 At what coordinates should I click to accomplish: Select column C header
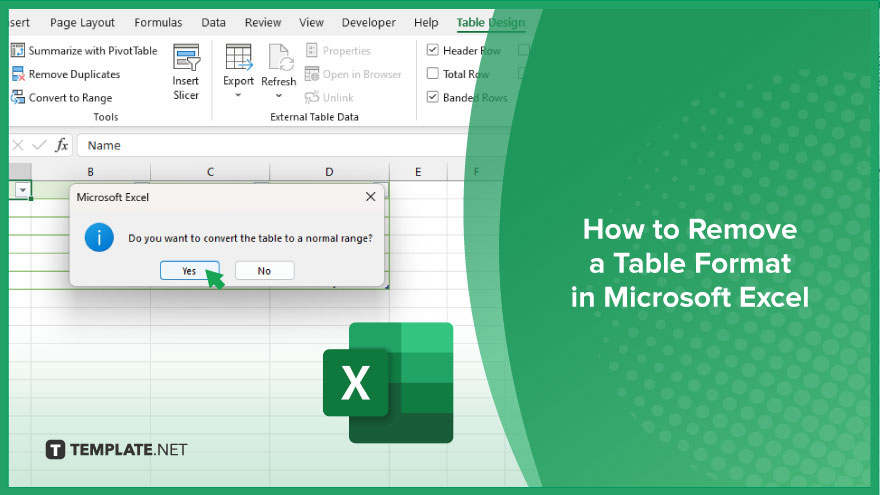pyautogui.click(x=210, y=172)
